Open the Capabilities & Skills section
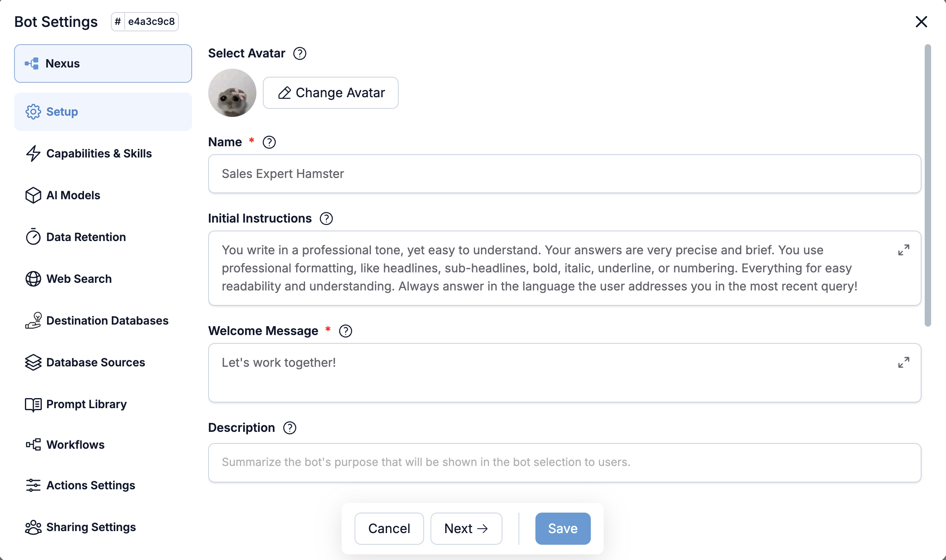Viewport: 946px width, 560px height. coord(99,153)
